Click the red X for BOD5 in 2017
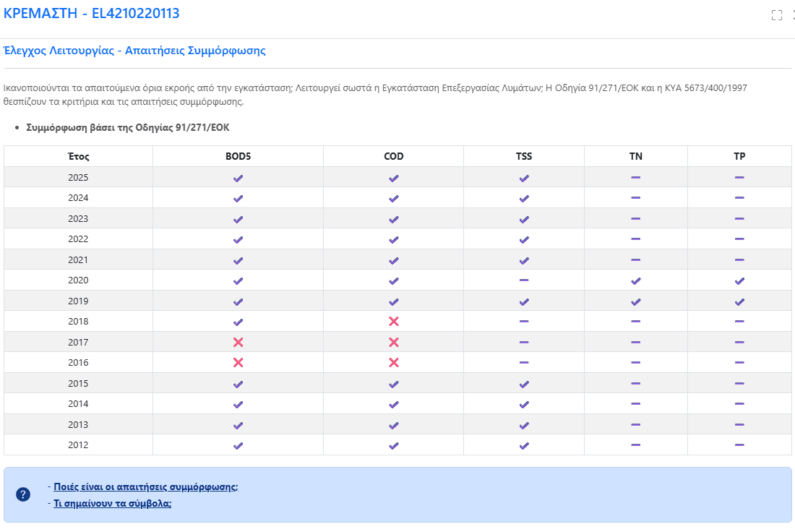 click(x=238, y=343)
